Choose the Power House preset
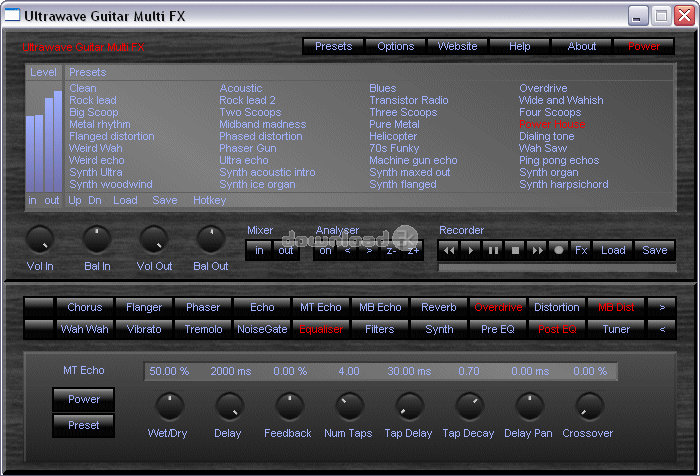The height and width of the screenshot is (476, 700). pos(552,124)
